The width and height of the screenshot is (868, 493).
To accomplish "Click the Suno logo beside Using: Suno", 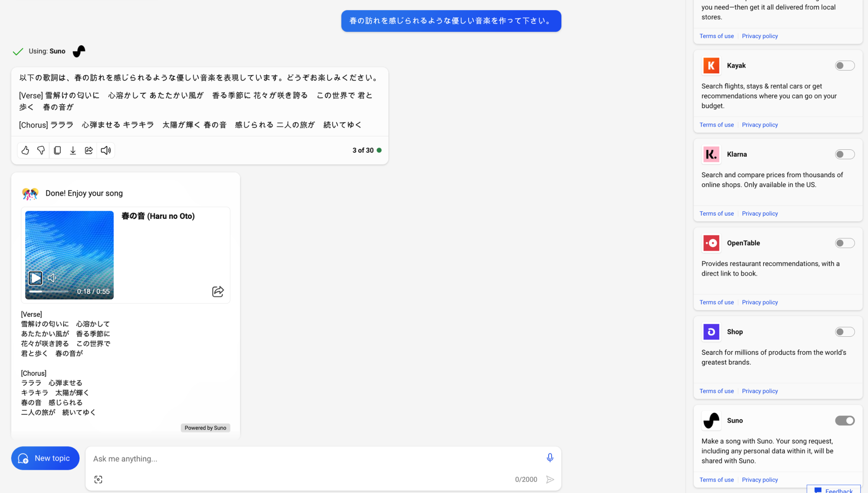I will (79, 51).
